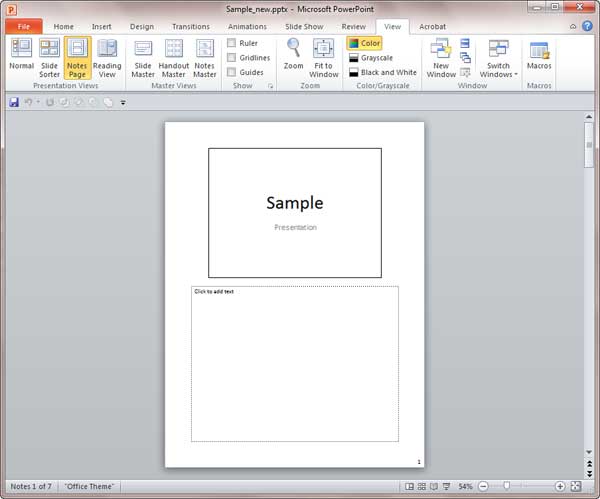Switch to the Design tab
This screenshot has width=600, height=499.
pyautogui.click(x=142, y=26)
